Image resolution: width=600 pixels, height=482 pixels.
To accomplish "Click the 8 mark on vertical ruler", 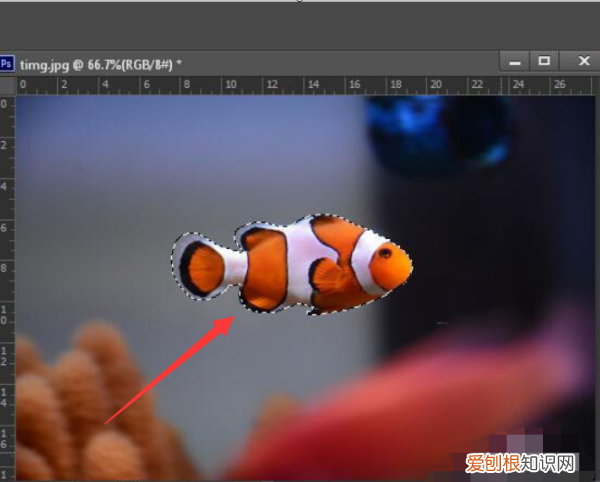I will coord(6,268).
